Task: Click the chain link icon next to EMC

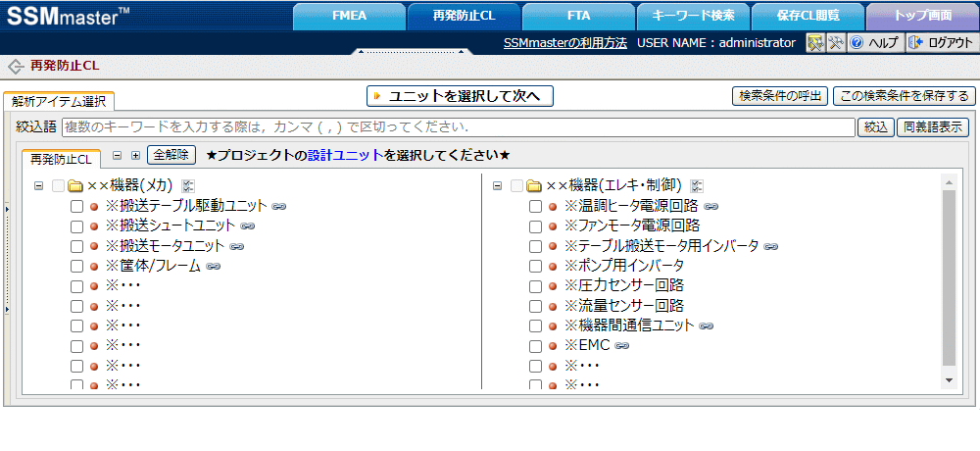Action: [x=621, y=345]
